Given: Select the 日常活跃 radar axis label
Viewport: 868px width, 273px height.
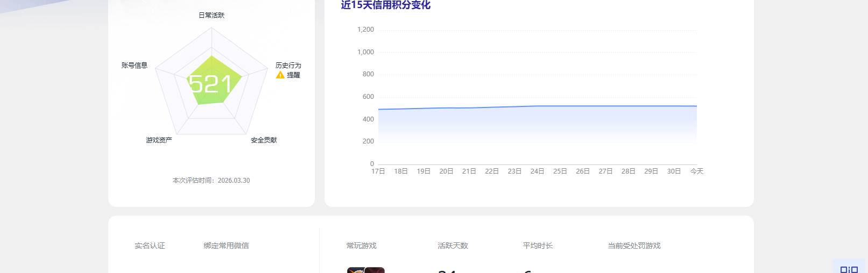Looking at the screenshot, I should point(211,16).
